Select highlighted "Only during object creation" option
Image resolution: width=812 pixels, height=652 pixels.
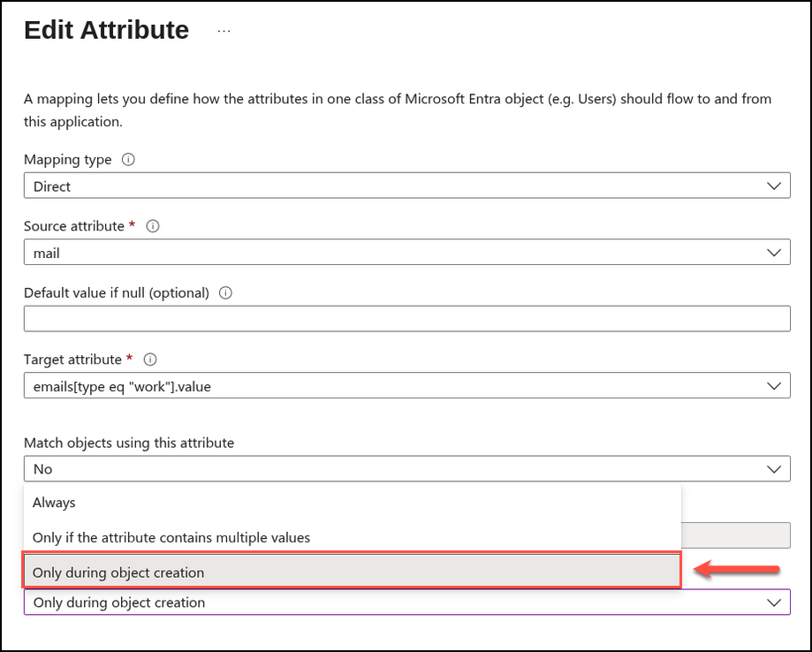coord(118,572)
